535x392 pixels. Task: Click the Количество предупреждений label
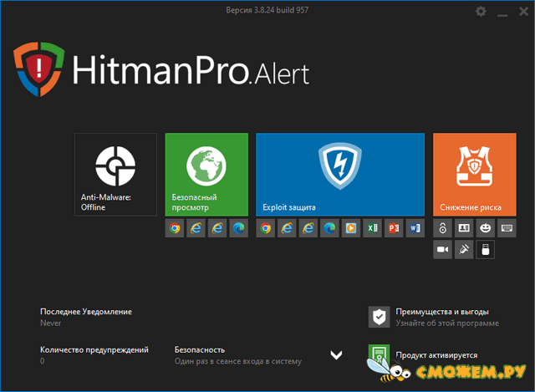tap(94, 350)
